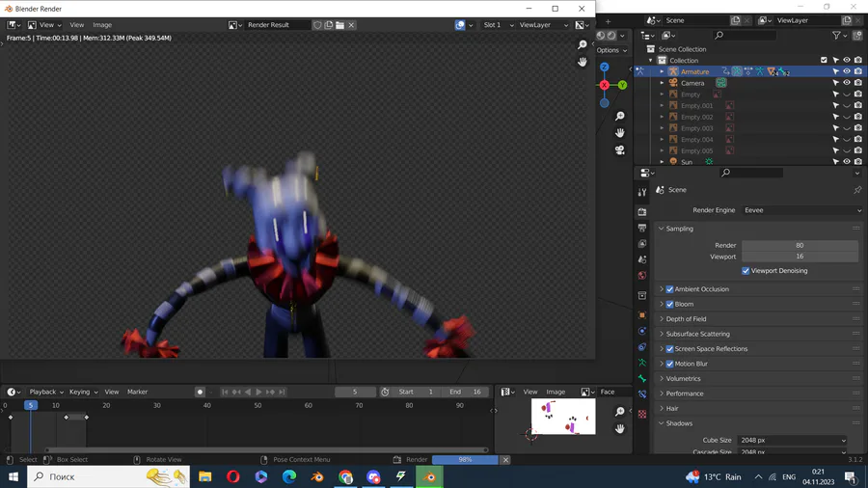Open the Bone Constraints properties tab

(x=642, y=394)
